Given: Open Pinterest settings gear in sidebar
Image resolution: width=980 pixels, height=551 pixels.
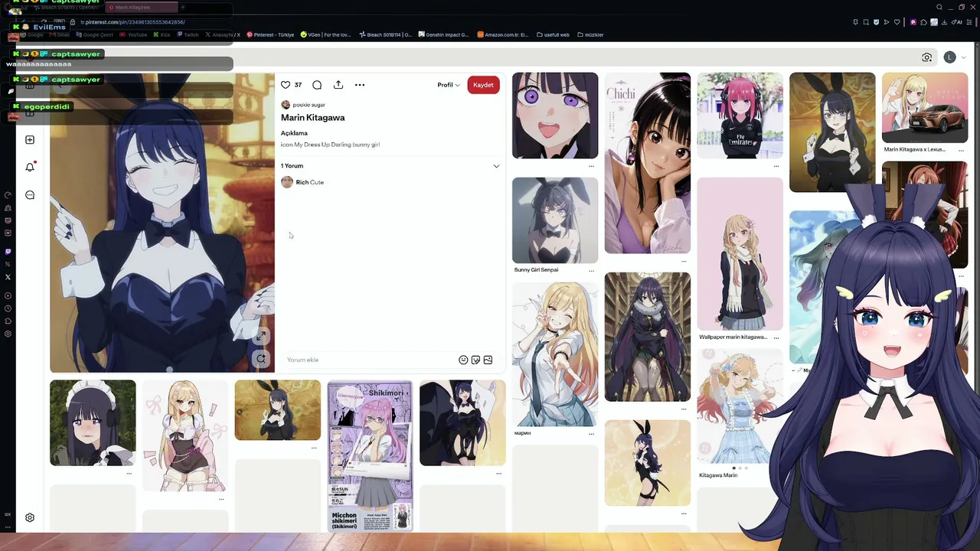Looking at the screenshot, I should [30, 517].
